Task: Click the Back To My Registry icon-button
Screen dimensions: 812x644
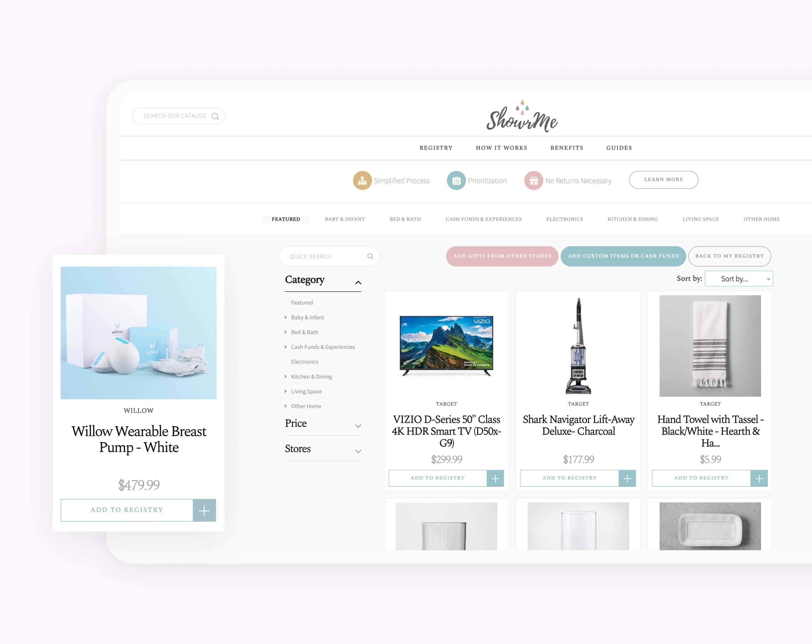Action: tap(730, 256)
